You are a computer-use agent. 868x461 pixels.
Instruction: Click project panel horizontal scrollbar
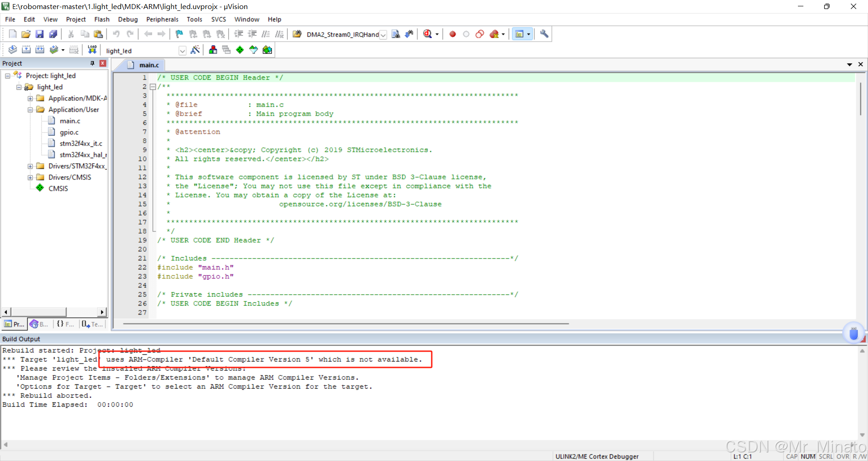click(38, 312)
